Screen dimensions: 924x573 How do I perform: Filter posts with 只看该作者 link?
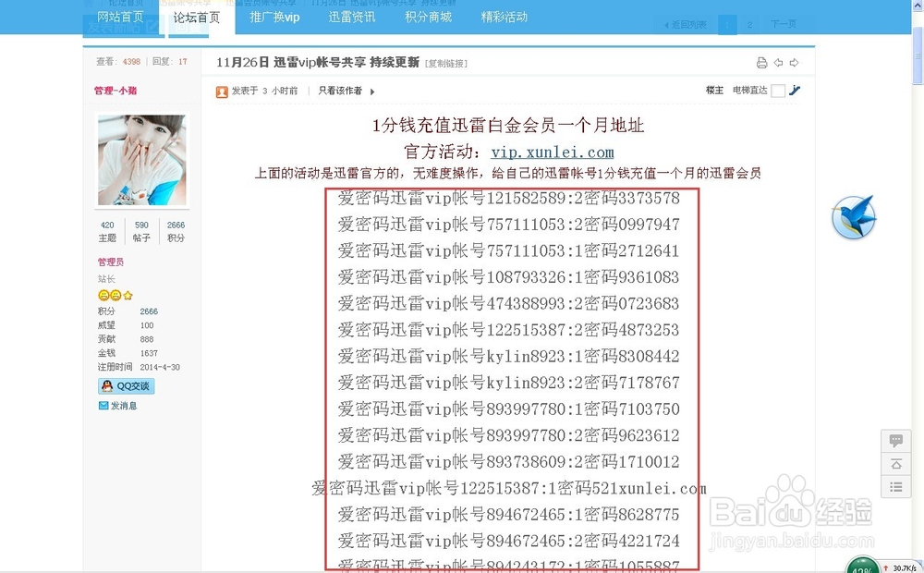340,91
